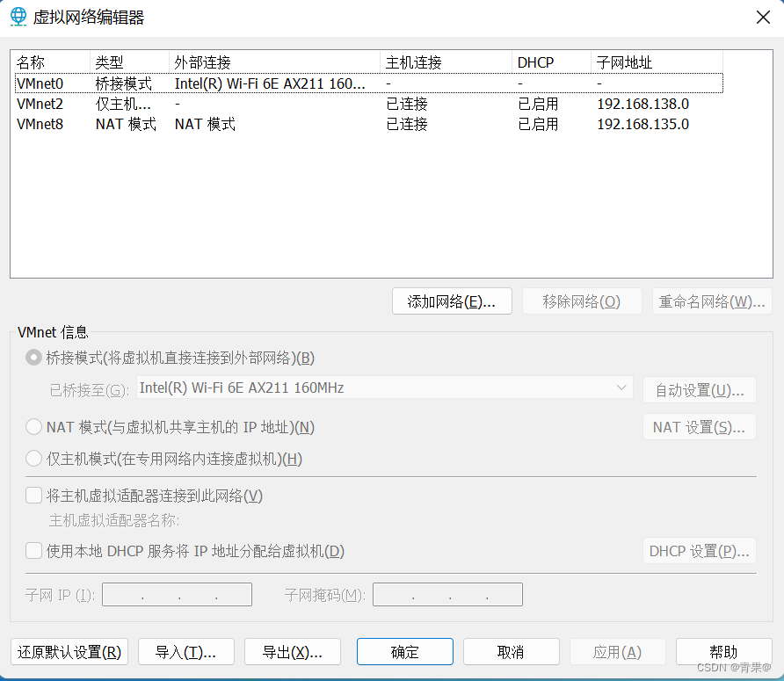Click the DHCP column header

point(551,62)
